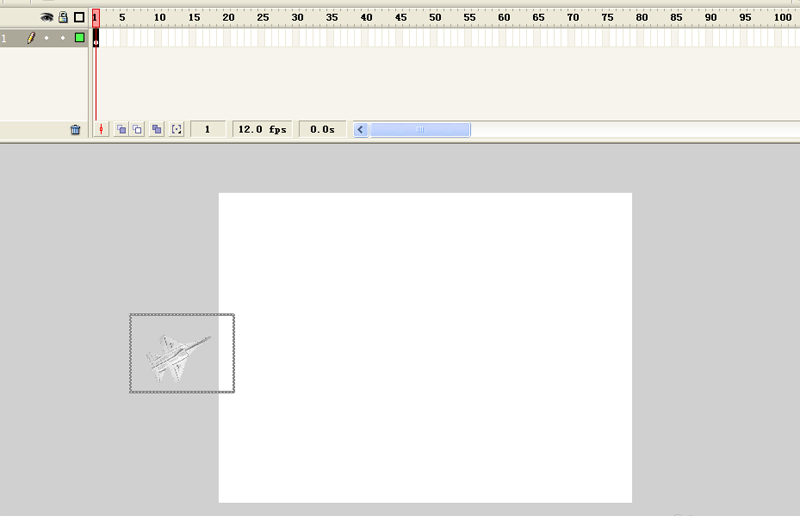The height and width of the screenshot is (516, 800).
Task: Click the timeline scroll left arrow
Action: (x=360, y=130)
